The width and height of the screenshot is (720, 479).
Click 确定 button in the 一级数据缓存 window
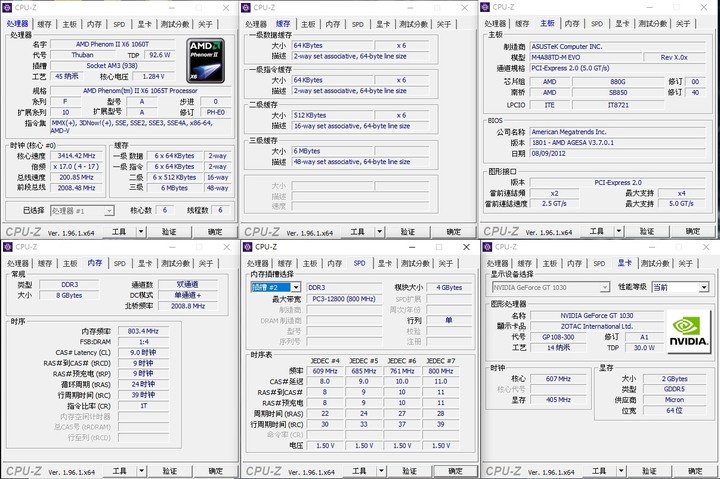coord(454,231)
